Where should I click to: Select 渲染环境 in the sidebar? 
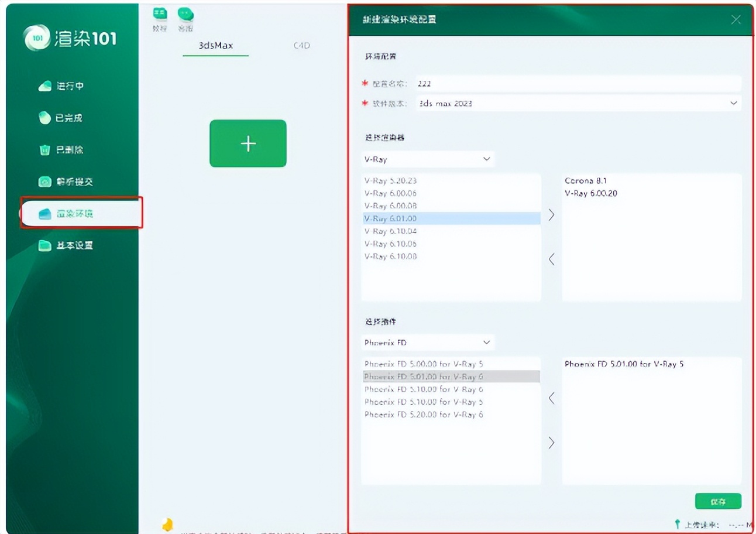click(81, 213)
